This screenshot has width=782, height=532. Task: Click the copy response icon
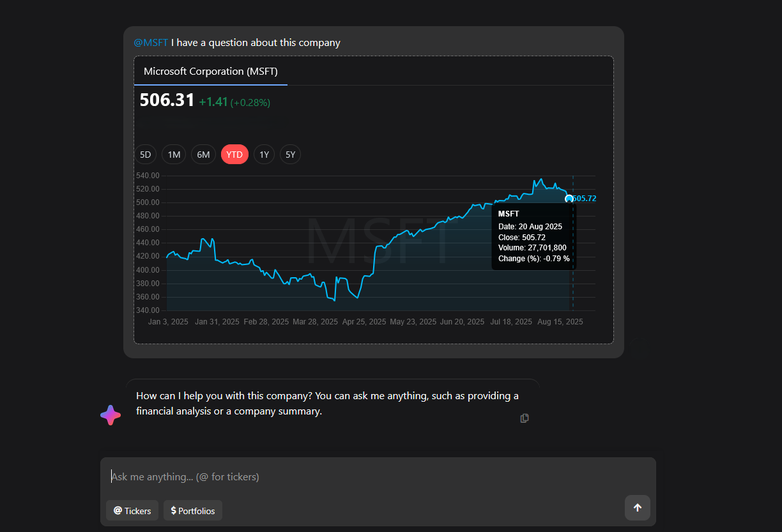coord(524,418)
